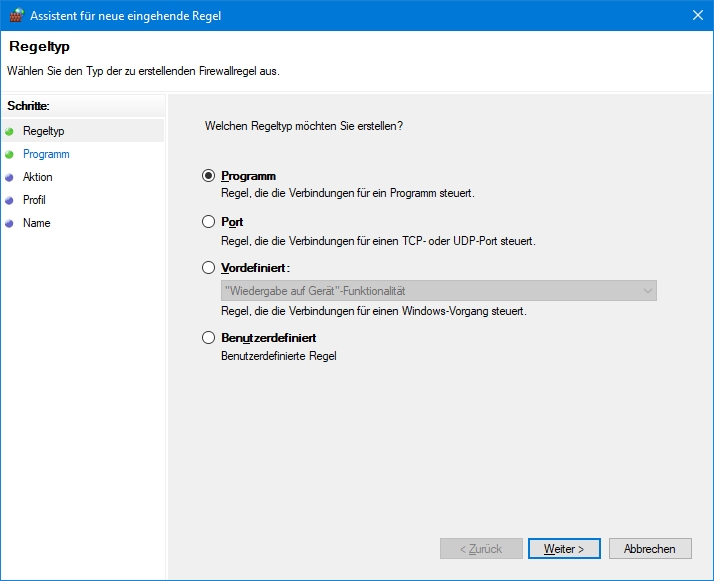Click the Aktion step label
This screenshot has width=714, height=581.
(38, 177)
